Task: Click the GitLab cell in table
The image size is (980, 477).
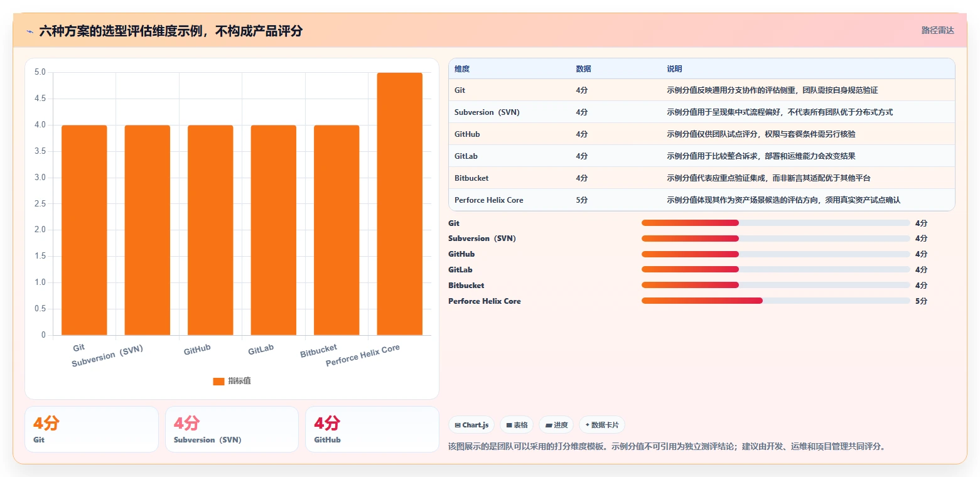Action: click(466, 156)
